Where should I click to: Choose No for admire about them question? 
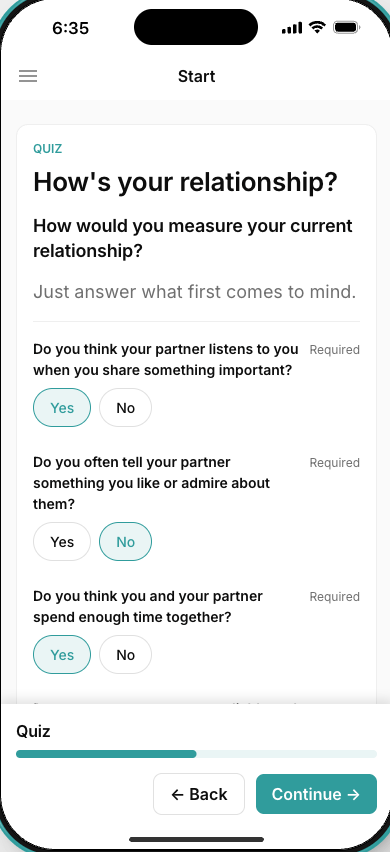tap(125, 542)
